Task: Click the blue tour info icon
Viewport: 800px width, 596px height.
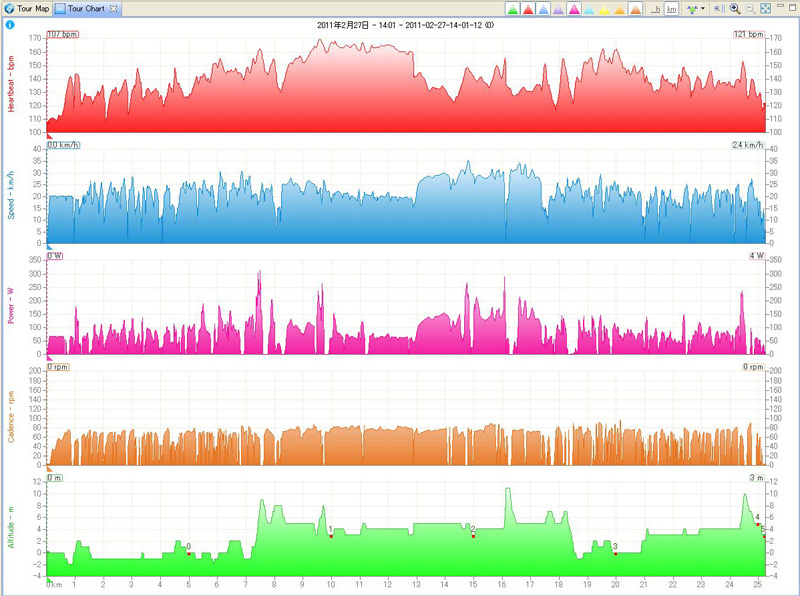Action: pyautogui.click(x=10, y=23)
